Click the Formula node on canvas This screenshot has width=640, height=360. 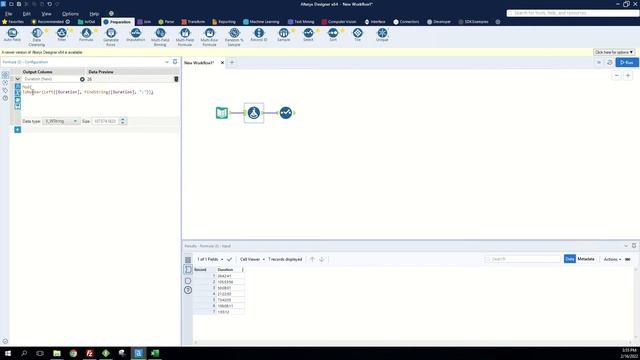pos(254,113)
